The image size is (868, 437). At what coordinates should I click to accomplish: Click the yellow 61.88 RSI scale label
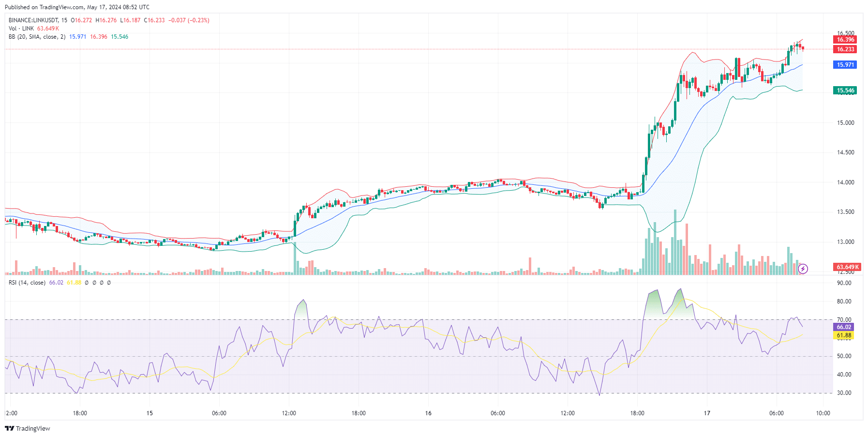tap(844, 335)
